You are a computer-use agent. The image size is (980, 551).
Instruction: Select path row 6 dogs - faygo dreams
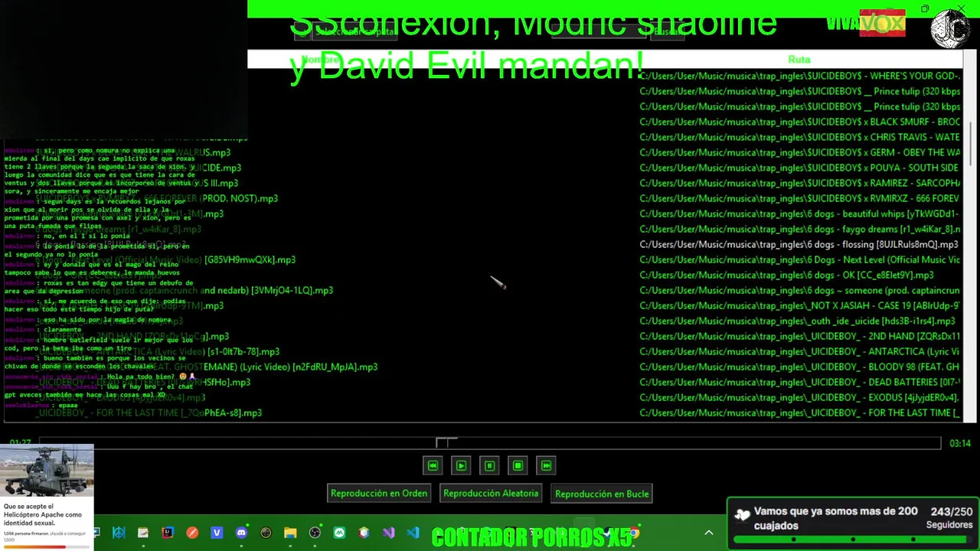point(800,229)
